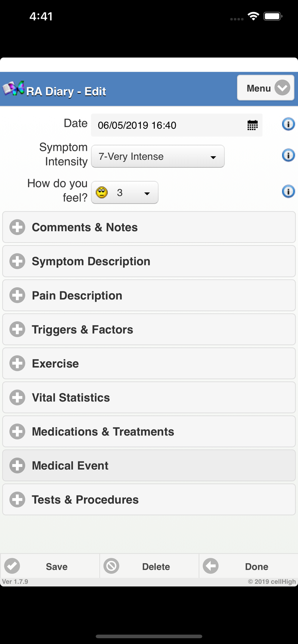This screenshot has width=298, height=644.
Task: Expand the Medications & Treatments section
Action: pyautogui.click(x=149, y=431)
